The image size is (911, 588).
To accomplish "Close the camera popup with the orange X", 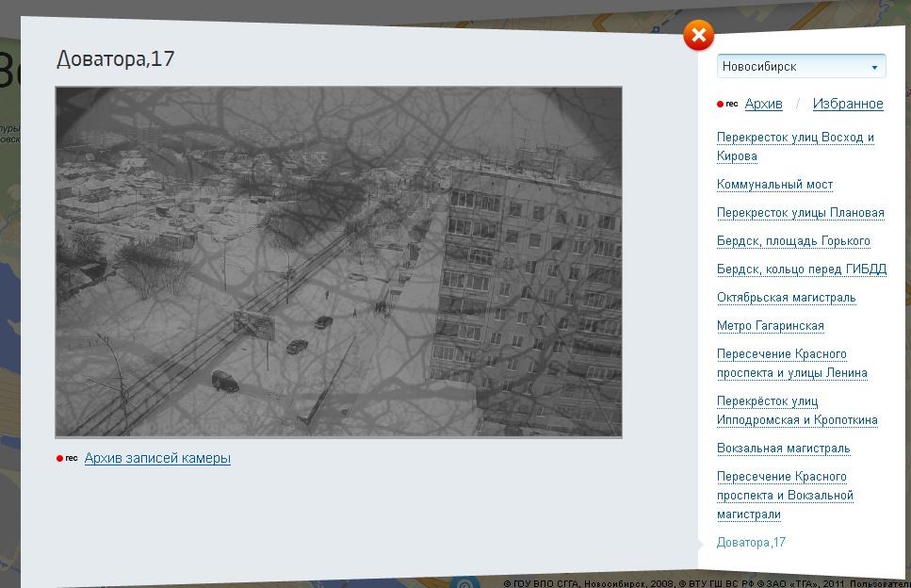I will [698, 36].
